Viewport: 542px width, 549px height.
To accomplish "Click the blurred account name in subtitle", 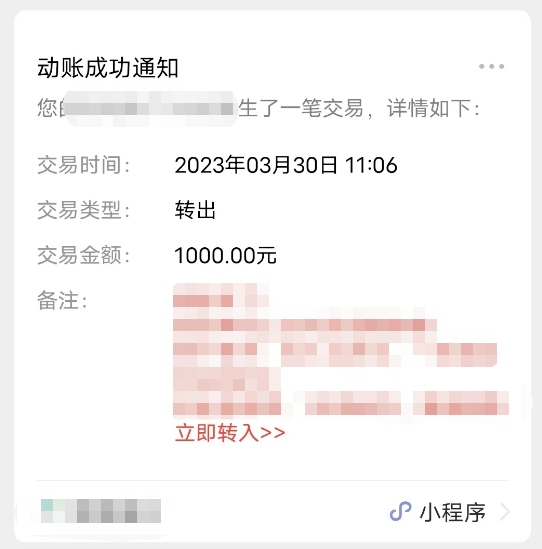I will coord(151,109).
